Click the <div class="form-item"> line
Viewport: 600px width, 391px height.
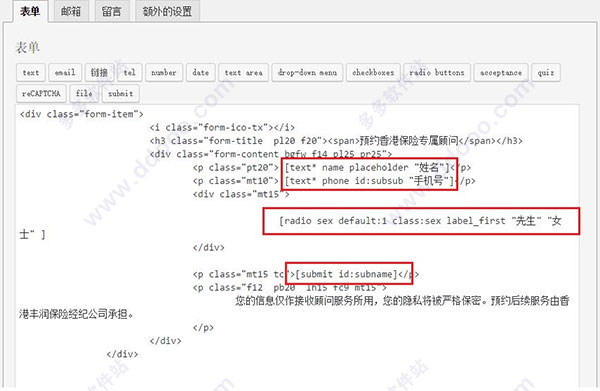[82, 114]
